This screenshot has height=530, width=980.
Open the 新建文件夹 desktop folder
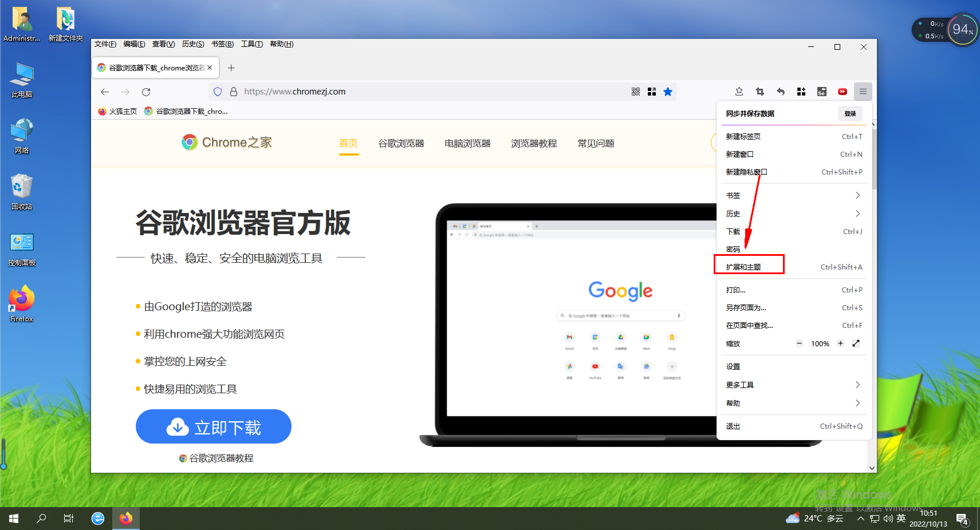pyautogui.click(x=65, y=25)
